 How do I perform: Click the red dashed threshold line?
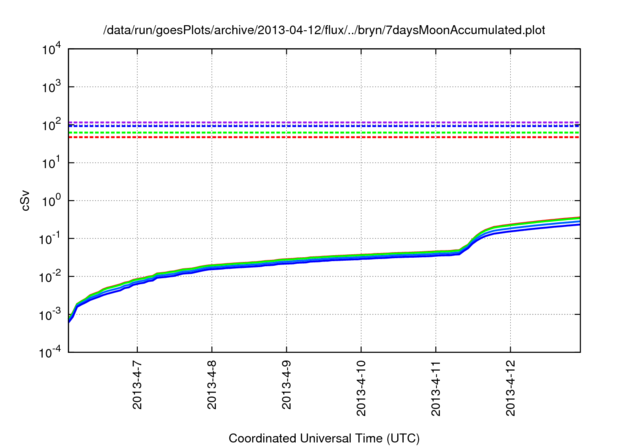click(x=324, y=138)
